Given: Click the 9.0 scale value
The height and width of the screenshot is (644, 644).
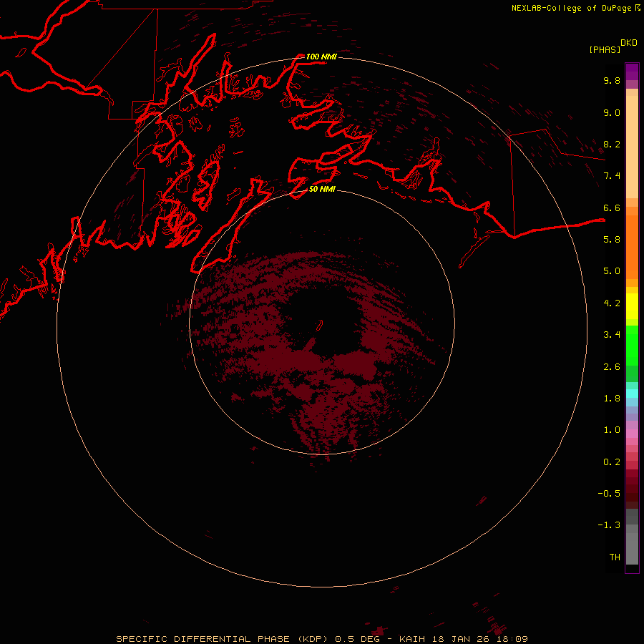Looking at the screenshot, I should pos(612,112).
